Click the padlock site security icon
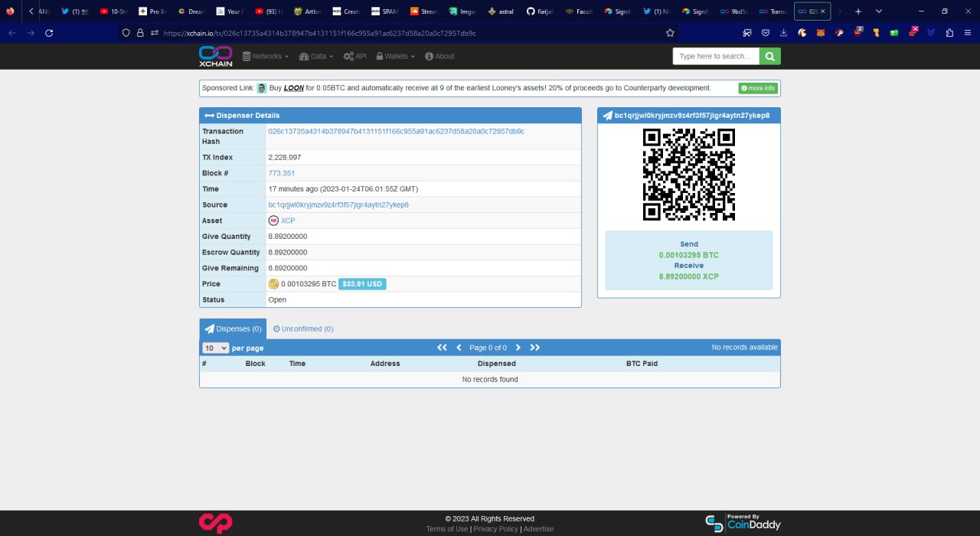980x536 pixels. pyautogui.click(x=140, y=33)
